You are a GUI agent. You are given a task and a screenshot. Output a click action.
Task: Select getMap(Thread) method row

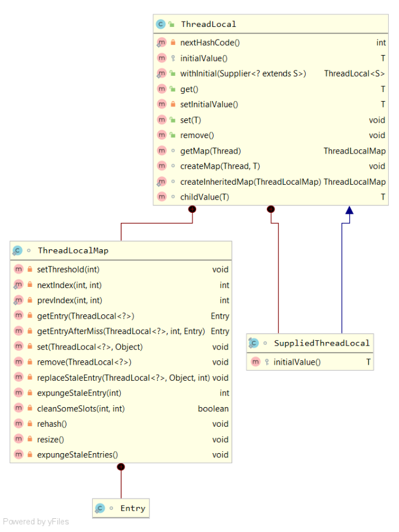click(270, 151)
